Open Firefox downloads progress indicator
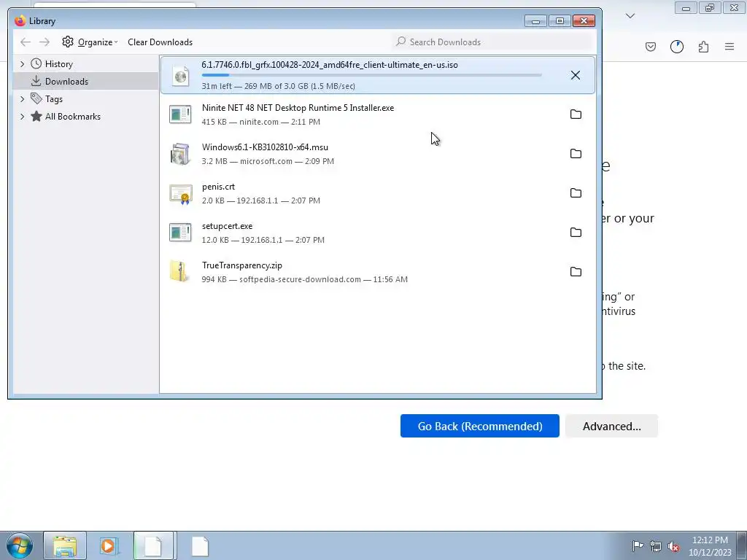Image resolution: width=747 pixels, height=560 pixels. [x=676, y=47]
